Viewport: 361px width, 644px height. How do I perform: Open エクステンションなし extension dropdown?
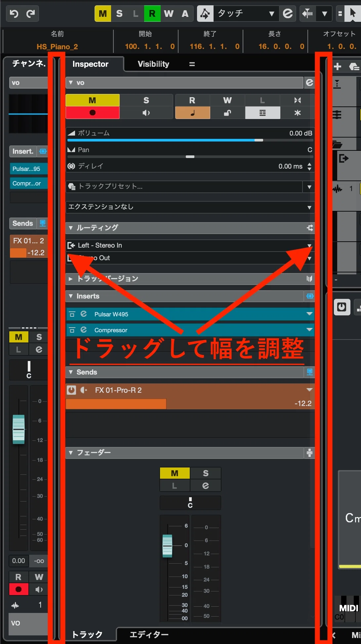[x=190, y=207]
